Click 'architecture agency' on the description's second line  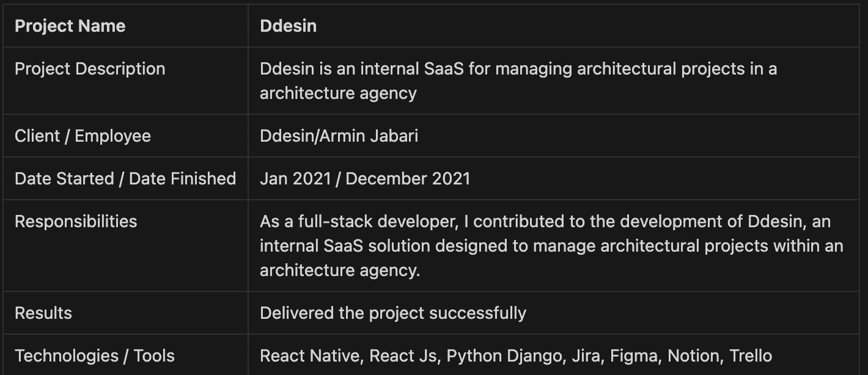(338, 93)
